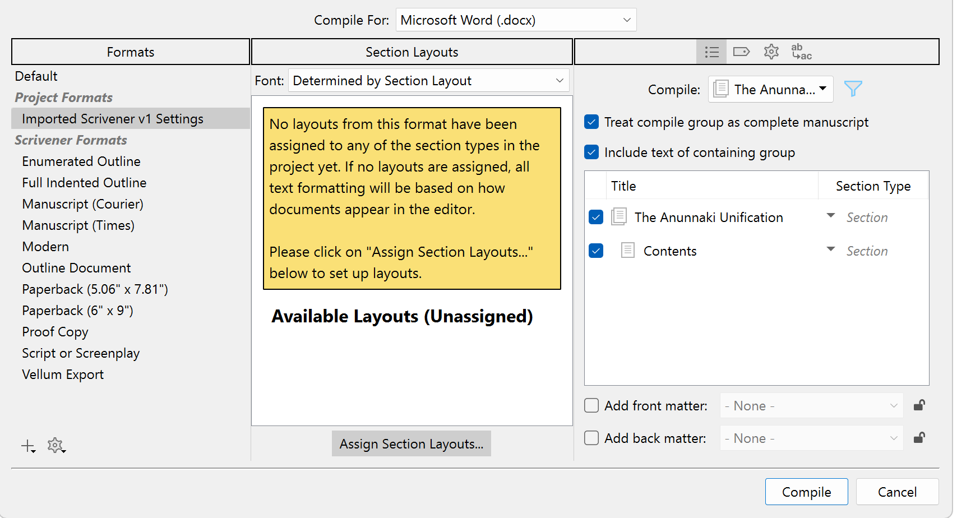Select Manuscript (Courier) format
The width and height of the screenshot is (980, 518).
click(x=83, y=204)
